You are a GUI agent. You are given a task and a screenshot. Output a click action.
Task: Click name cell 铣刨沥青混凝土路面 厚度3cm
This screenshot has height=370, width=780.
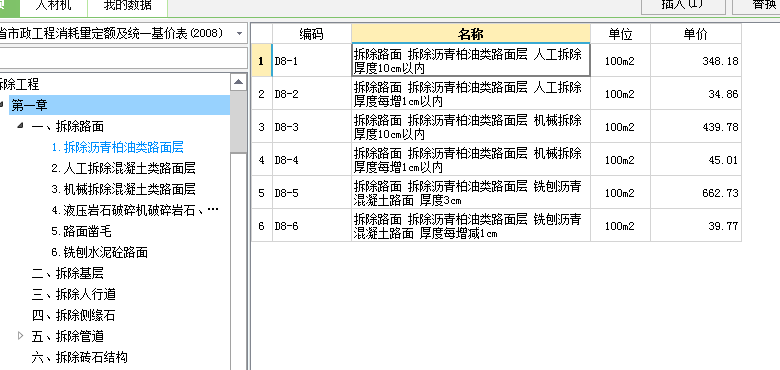pos(471,192)
